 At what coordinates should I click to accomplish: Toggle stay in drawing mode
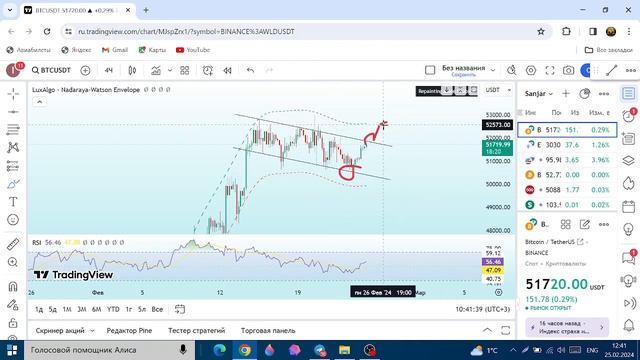pos(13,304)
